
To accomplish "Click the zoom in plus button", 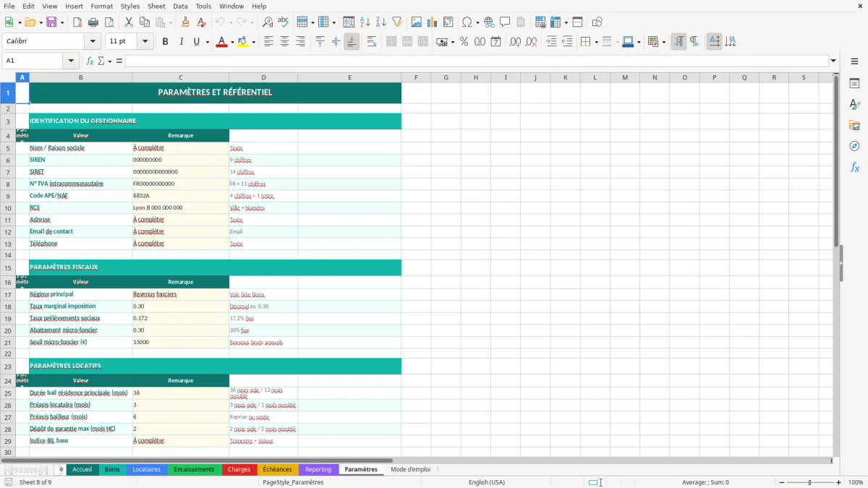I will [839, 482].
